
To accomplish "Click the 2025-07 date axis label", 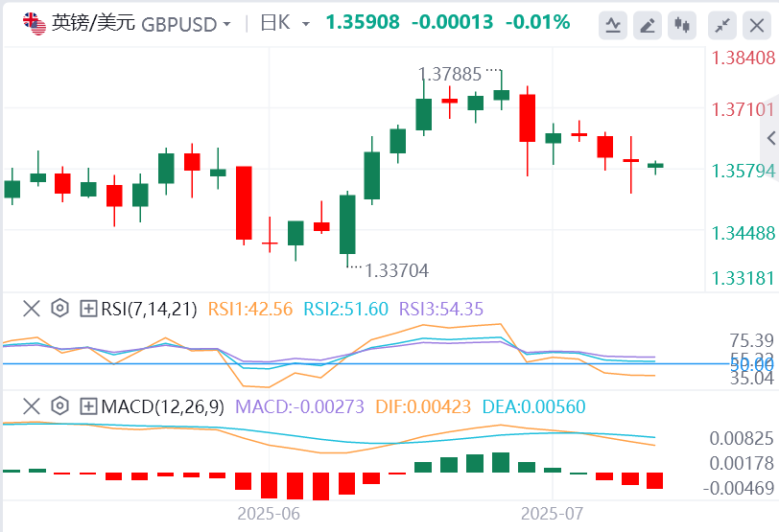I will [552, 513].
